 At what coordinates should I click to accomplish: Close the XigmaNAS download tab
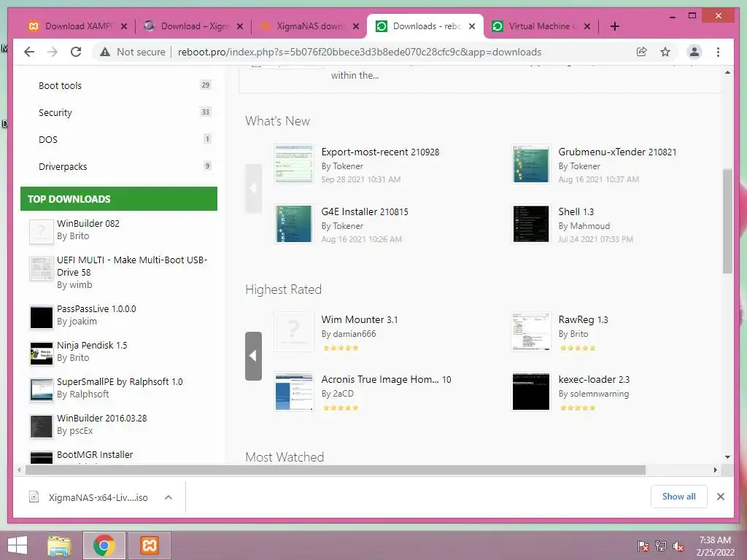coord(356,26)
